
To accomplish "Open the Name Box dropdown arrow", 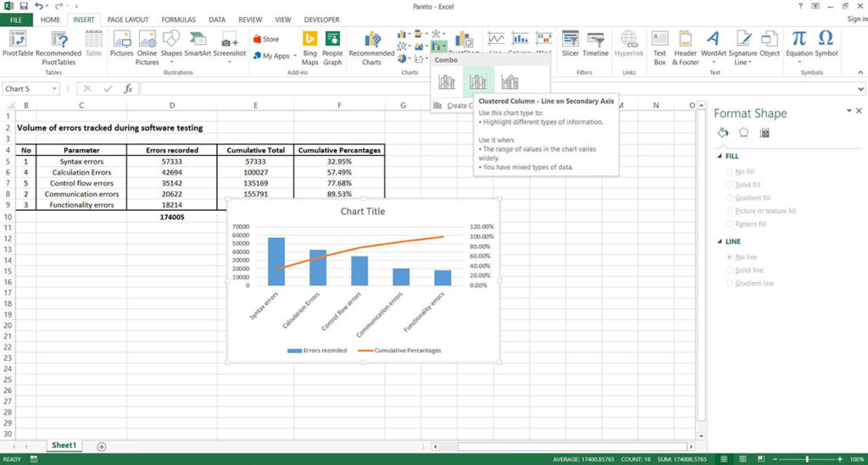I will point(54,88).
